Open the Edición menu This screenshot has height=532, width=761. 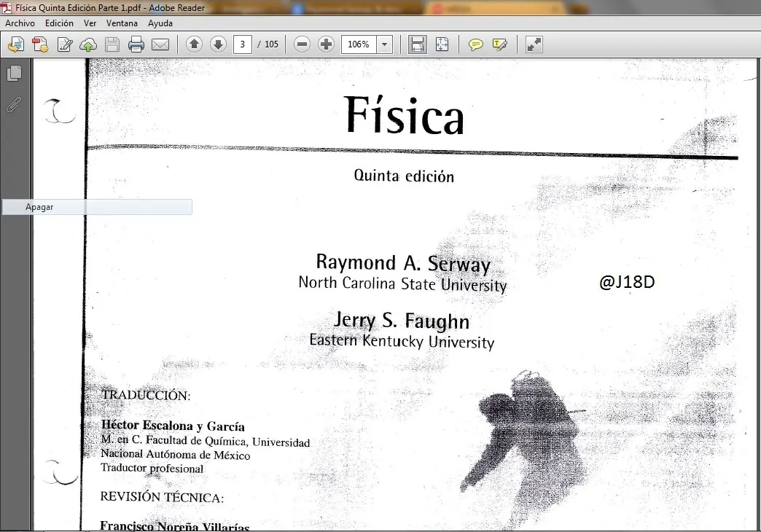coord(59,23)
